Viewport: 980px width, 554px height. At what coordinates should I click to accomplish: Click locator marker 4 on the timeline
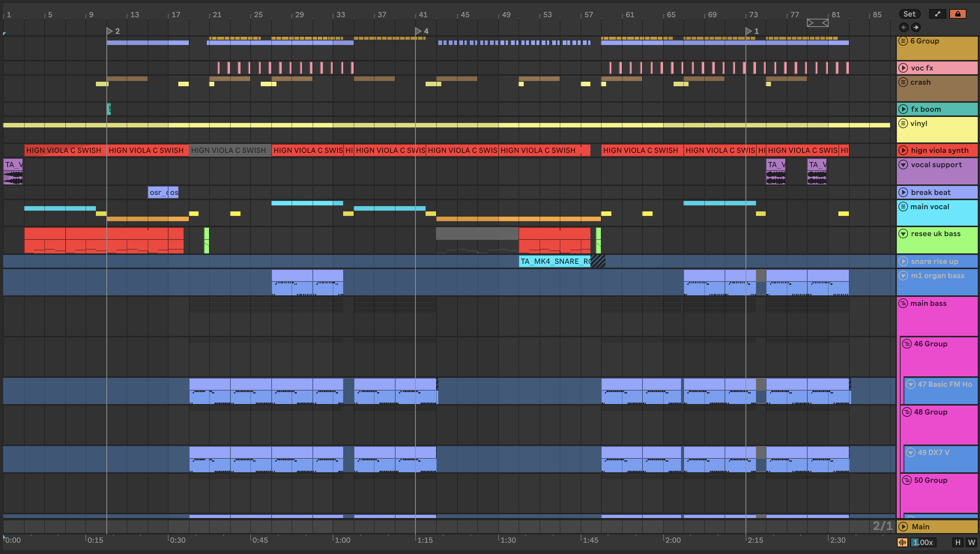coord(418,31)
